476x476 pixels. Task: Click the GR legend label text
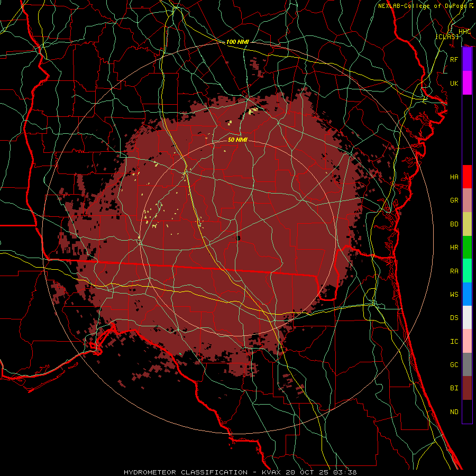(454, 200)
